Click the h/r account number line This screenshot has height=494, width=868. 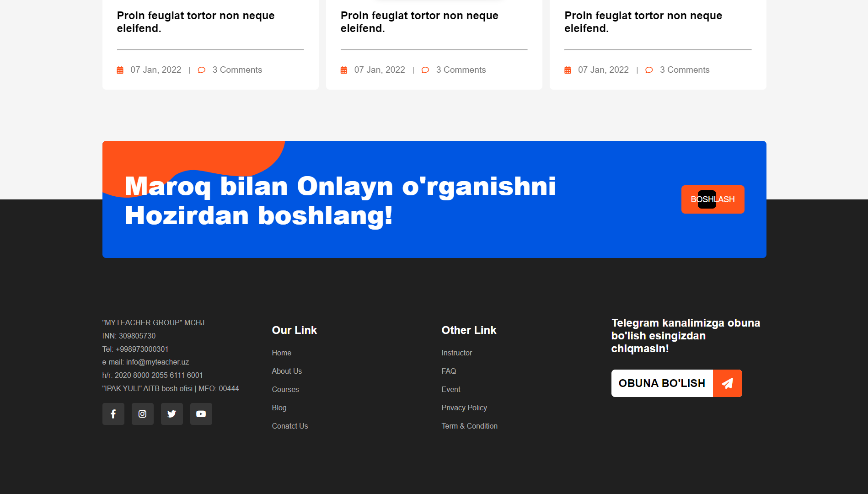(x=153, y=375)
